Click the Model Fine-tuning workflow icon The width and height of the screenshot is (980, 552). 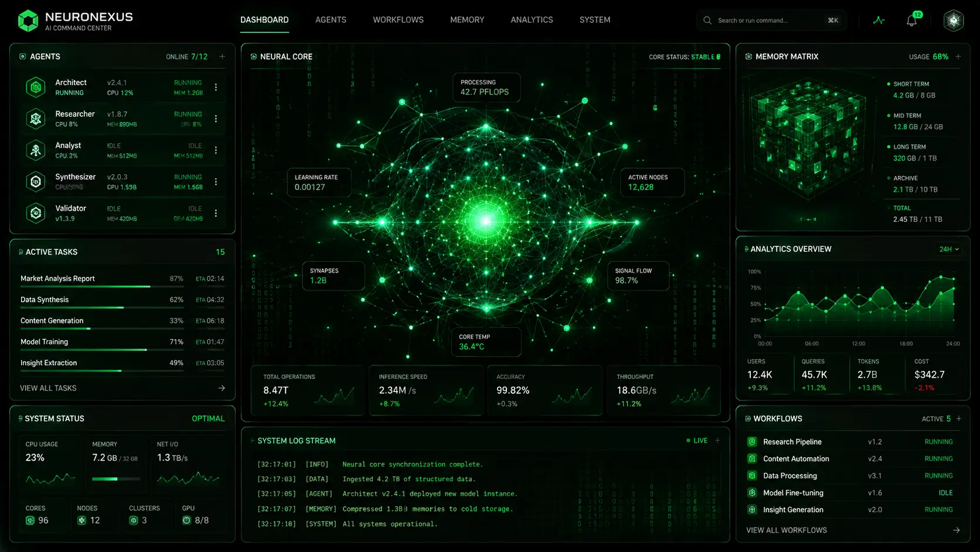(752, 493)
